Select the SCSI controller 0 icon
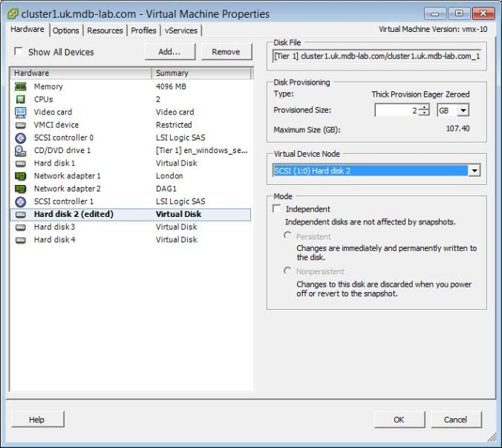The image size is (502, 448). click(x=20, y=137)
